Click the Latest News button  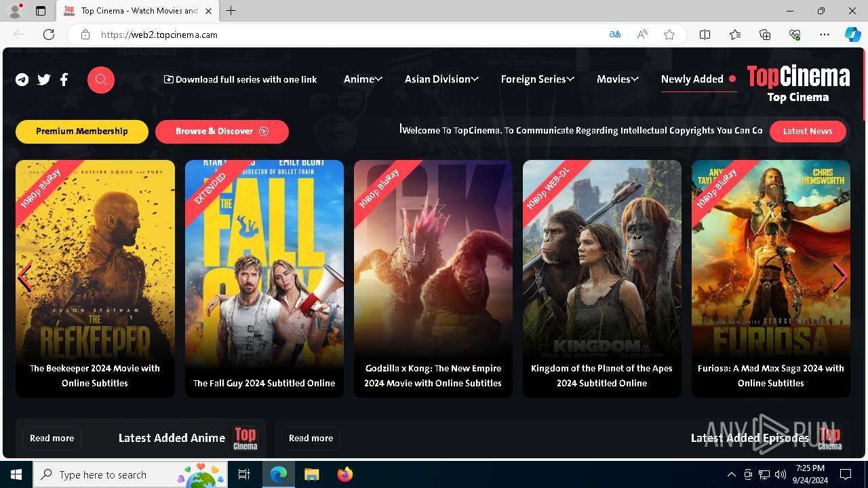[808, 131]
